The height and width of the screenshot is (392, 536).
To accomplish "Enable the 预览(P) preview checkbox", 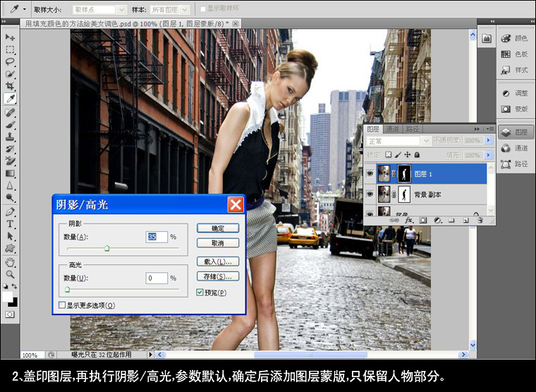I will pos(200,292).
